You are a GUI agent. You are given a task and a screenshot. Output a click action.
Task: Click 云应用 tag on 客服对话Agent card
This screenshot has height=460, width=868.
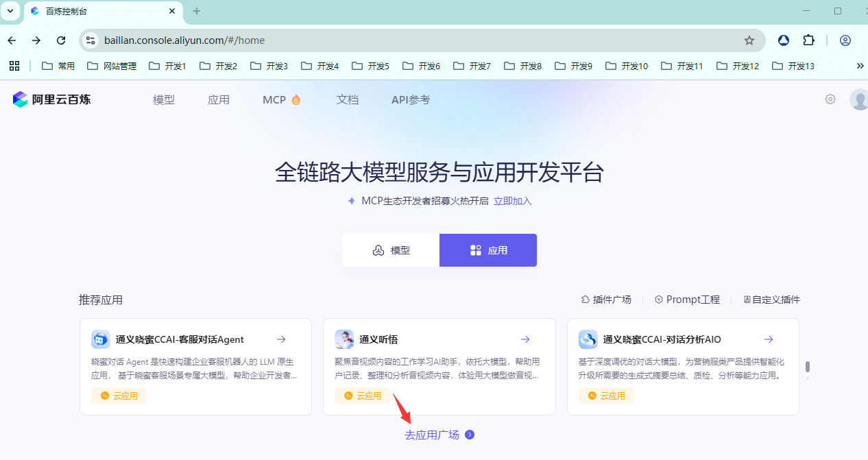[x=119, y=396]
